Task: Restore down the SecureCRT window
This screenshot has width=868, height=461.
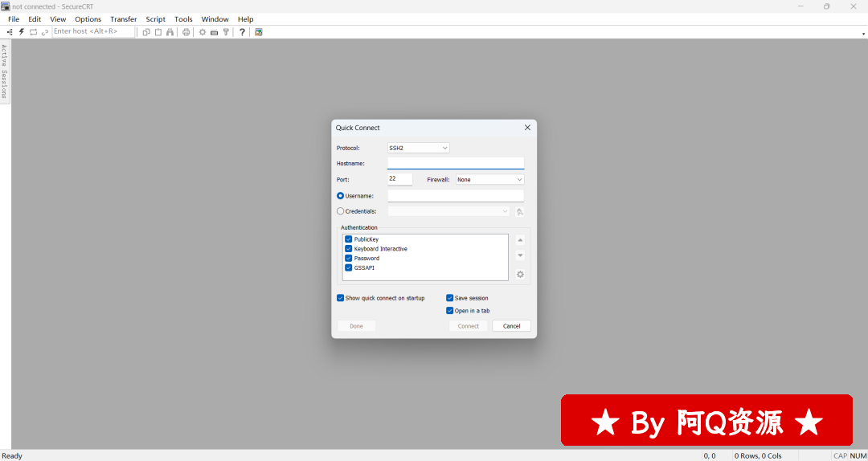Action: point(826,6)
